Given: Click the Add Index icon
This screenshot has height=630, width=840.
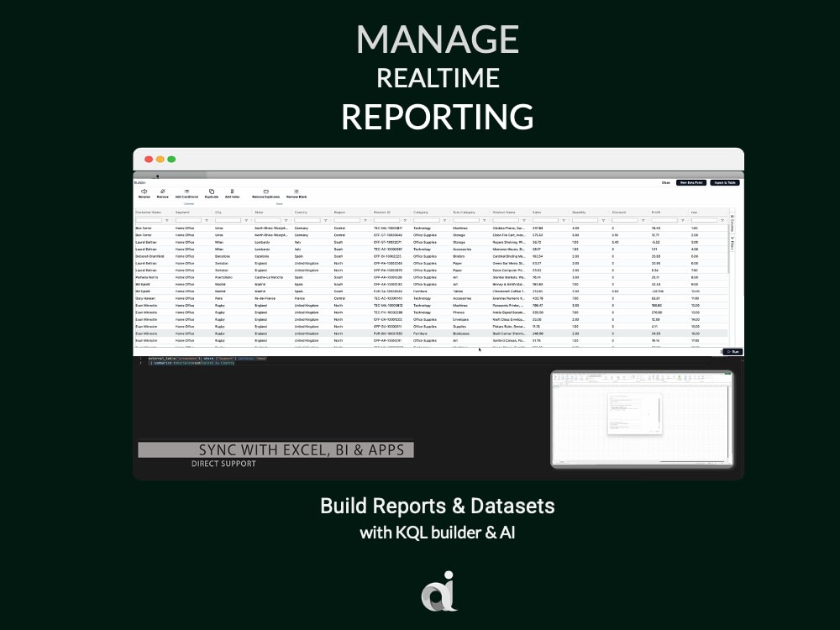Looking at the screenshot, I should click(x=232, y=192).
